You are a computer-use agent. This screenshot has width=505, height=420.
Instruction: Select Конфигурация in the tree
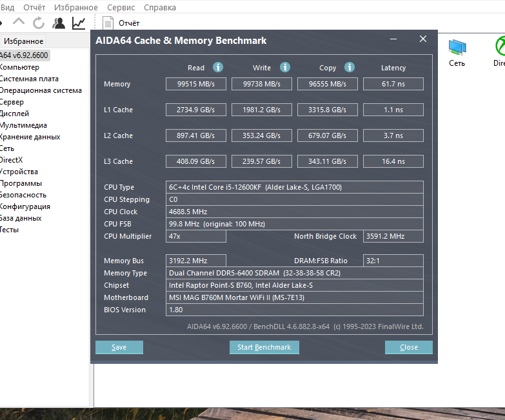click(25, 206)
